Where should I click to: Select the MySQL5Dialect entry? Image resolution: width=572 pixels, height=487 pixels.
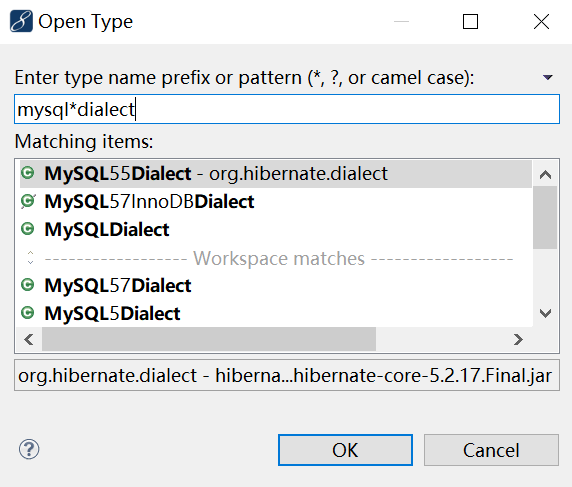tap(275, 313)
